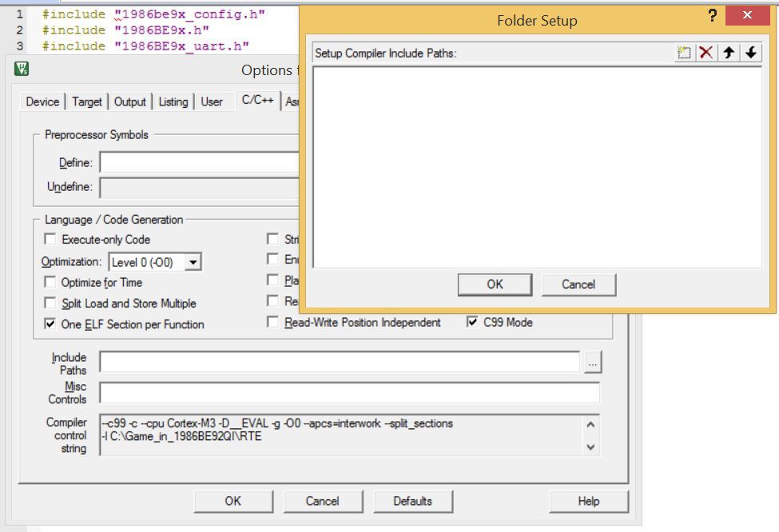Viewport: 779px width, 532px height.
Task: Move the include path down with the down arrow
Action: click(751, 53)
